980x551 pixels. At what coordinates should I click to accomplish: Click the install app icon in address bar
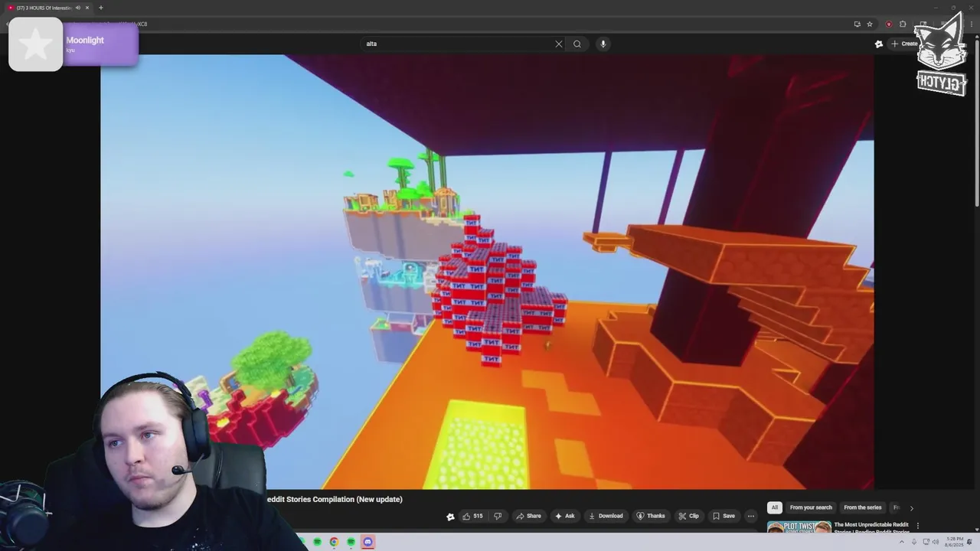[857, 24]
